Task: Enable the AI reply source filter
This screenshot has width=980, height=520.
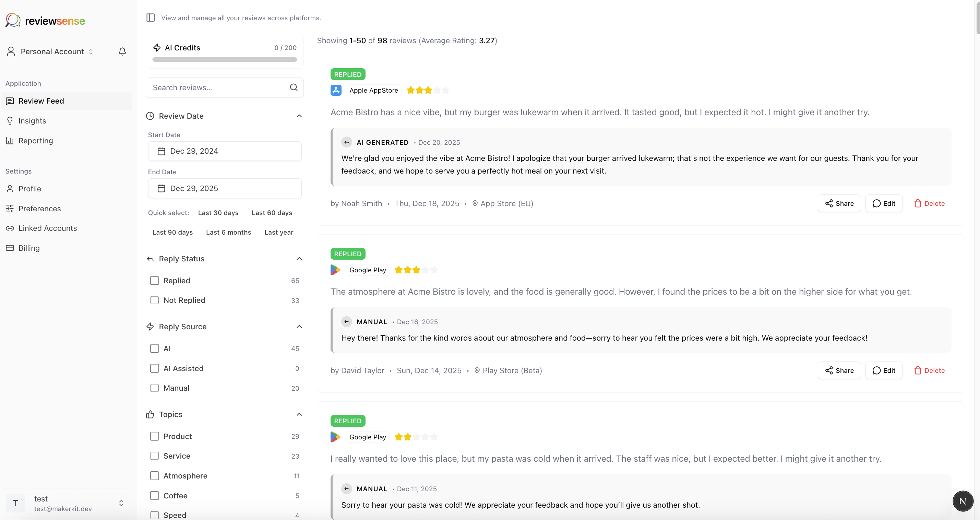Action: tap(155, 348)
